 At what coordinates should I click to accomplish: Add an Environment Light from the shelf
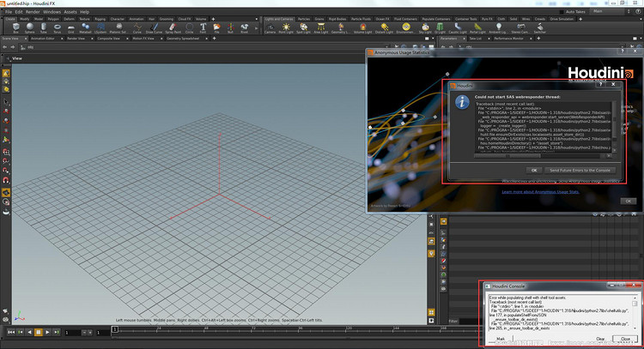pyautogui.click(x=406, y=28)
